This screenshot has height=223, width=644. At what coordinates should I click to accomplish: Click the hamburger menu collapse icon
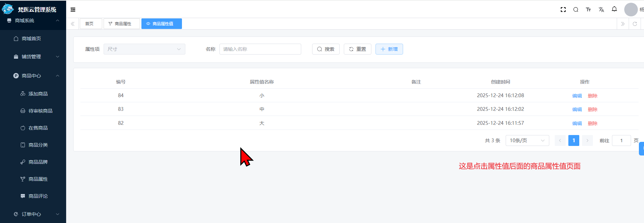73,10
